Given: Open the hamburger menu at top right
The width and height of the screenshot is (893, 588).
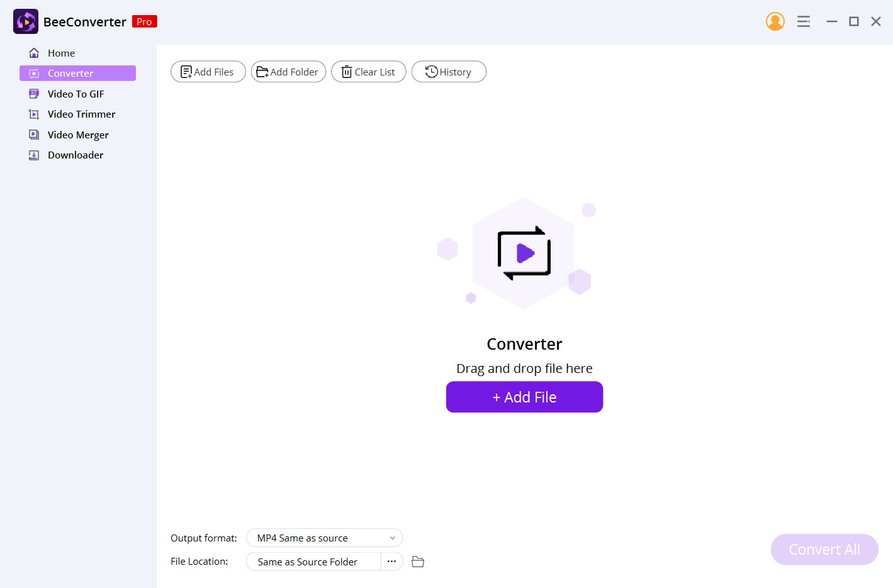Looking at the screenshot, I should click(x=804, y=21).
